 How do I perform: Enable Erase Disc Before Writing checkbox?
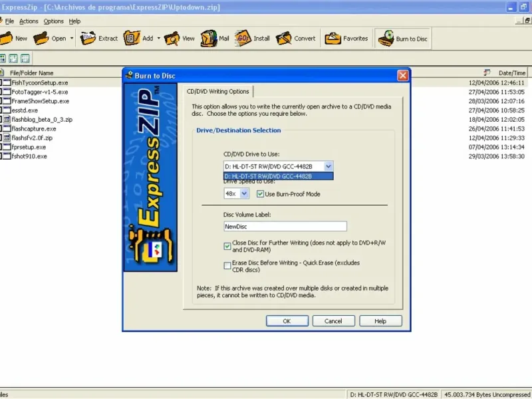227,265
